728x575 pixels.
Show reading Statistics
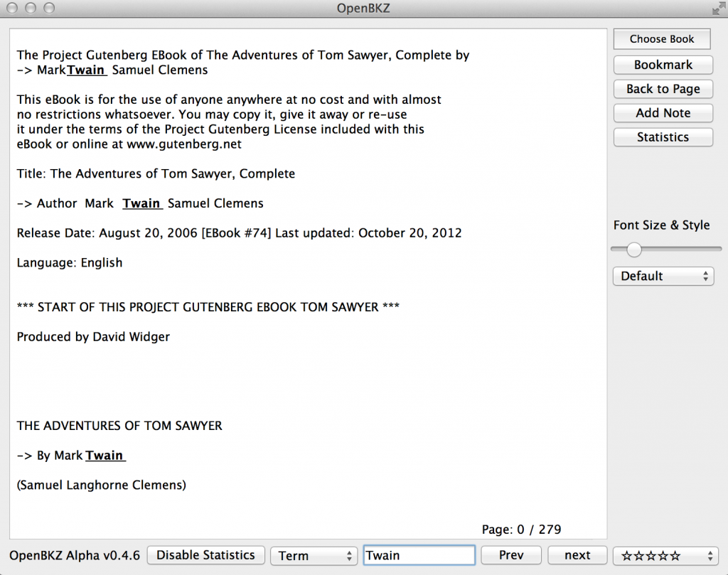(663, 137)
